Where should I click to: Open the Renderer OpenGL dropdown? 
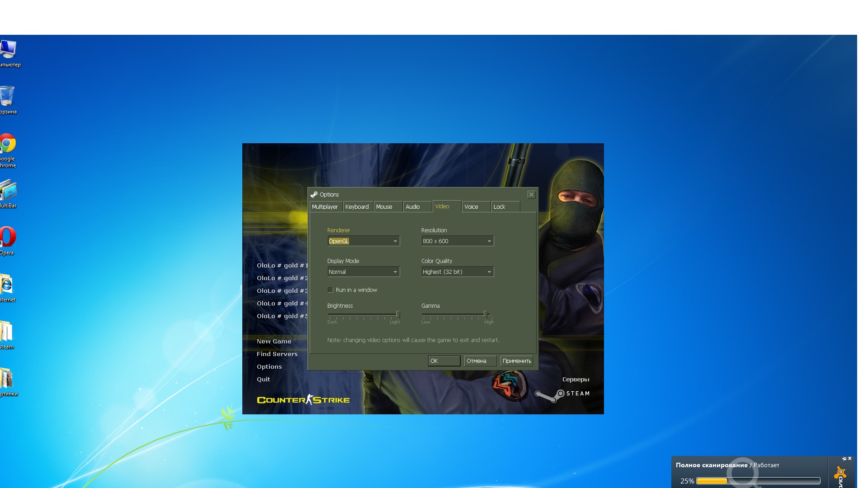[x=363, y=241]
